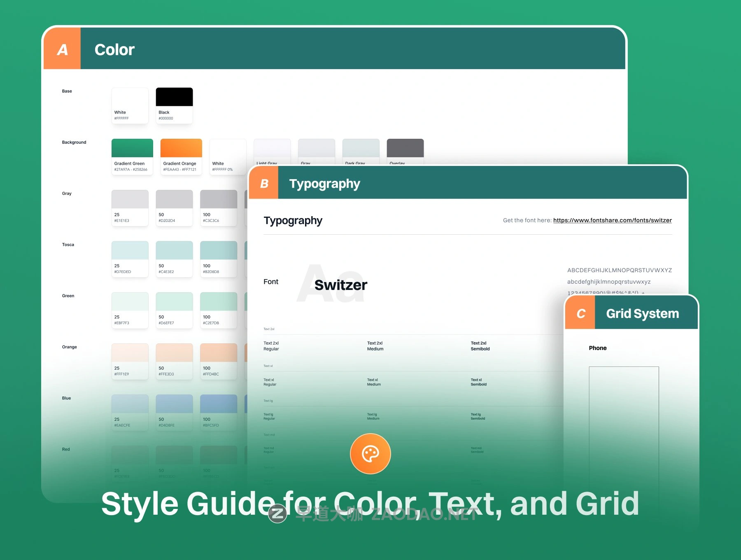Choose the Overlay dark background swatch
741x560 pixels.
click(x=405, y=149)
